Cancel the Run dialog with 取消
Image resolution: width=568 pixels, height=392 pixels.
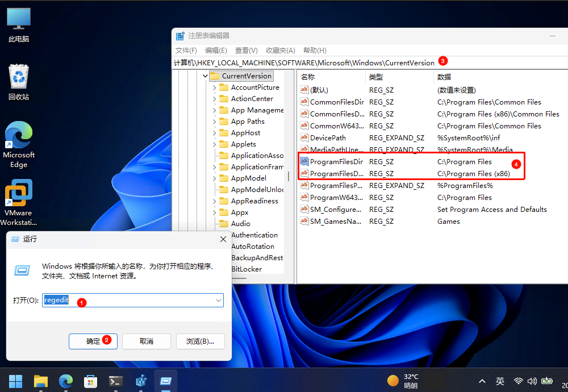(x=147, y=341)
